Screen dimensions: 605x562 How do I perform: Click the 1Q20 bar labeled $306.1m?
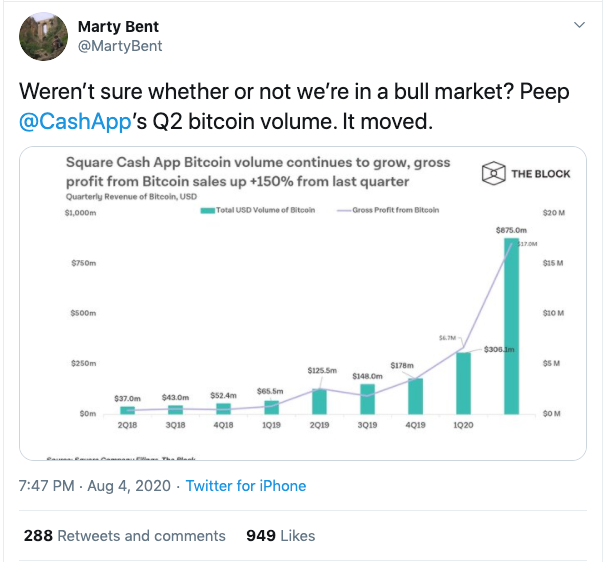[x=463, y=383]
